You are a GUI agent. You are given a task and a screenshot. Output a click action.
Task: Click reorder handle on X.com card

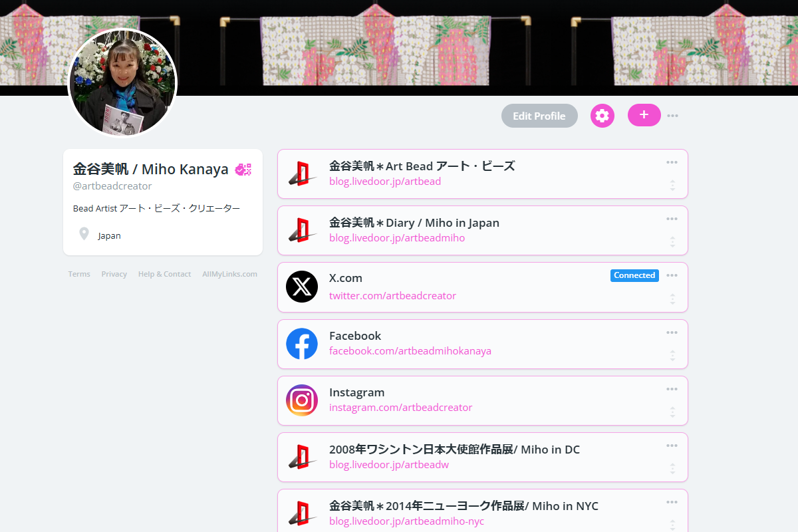[672, 299]
